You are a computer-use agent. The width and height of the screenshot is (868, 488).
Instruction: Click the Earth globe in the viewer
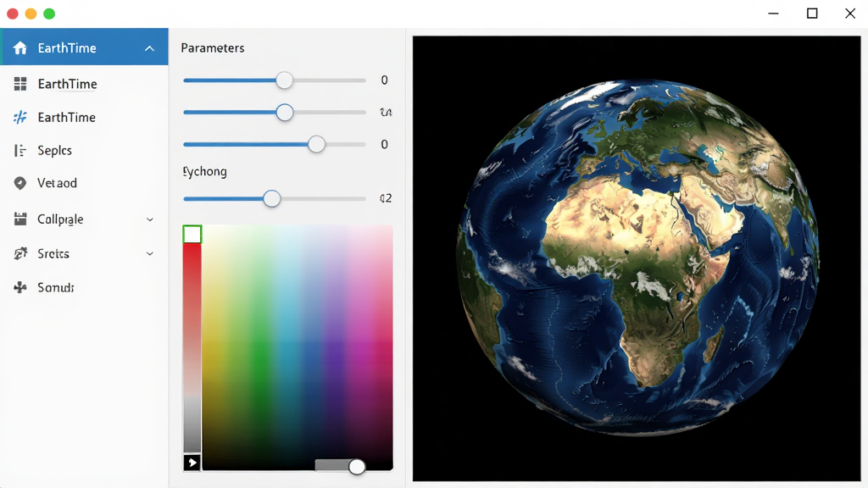637,256
